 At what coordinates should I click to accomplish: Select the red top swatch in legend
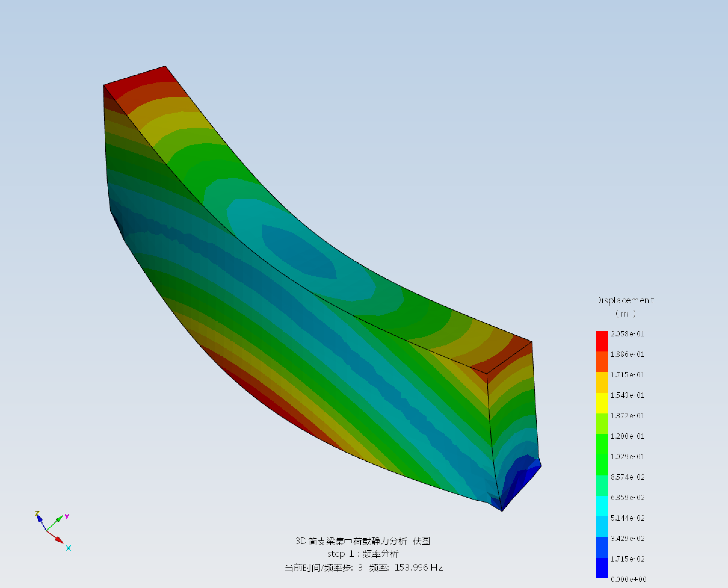click(x=601, y=341)
